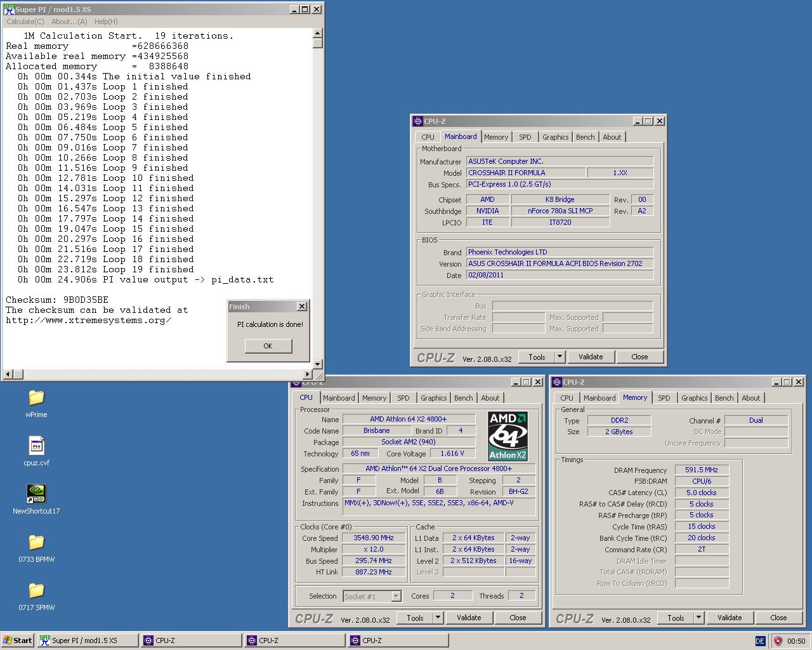Click the CPU-Z Mainboard window title icon
This screenshot has height=650, width=812.
point(418,121)
